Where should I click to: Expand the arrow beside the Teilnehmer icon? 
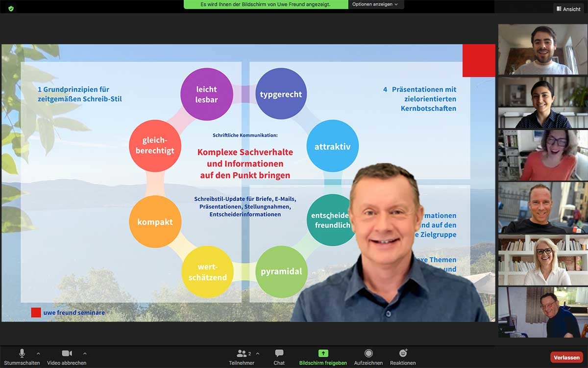258,353
